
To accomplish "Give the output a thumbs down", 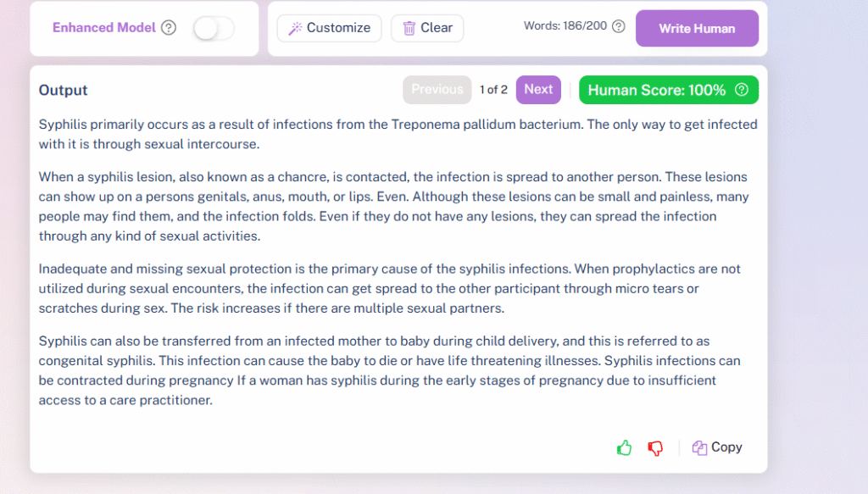I will click(x=655, y=448).
